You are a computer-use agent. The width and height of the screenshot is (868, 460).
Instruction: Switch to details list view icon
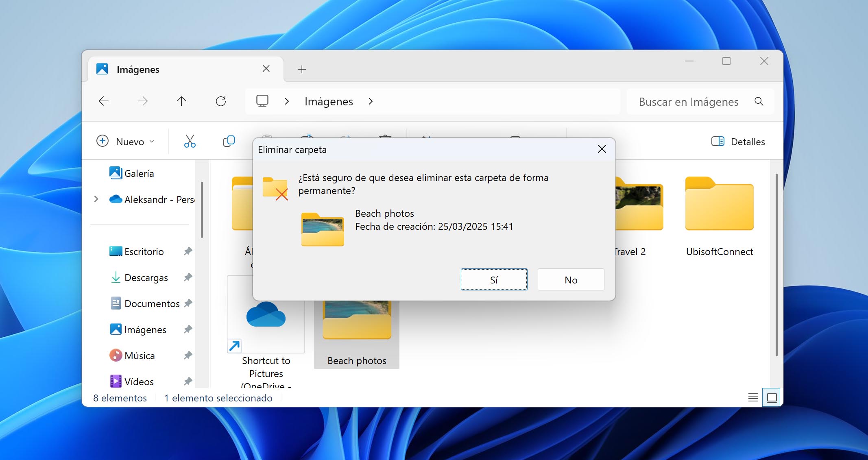coord(753,397)
